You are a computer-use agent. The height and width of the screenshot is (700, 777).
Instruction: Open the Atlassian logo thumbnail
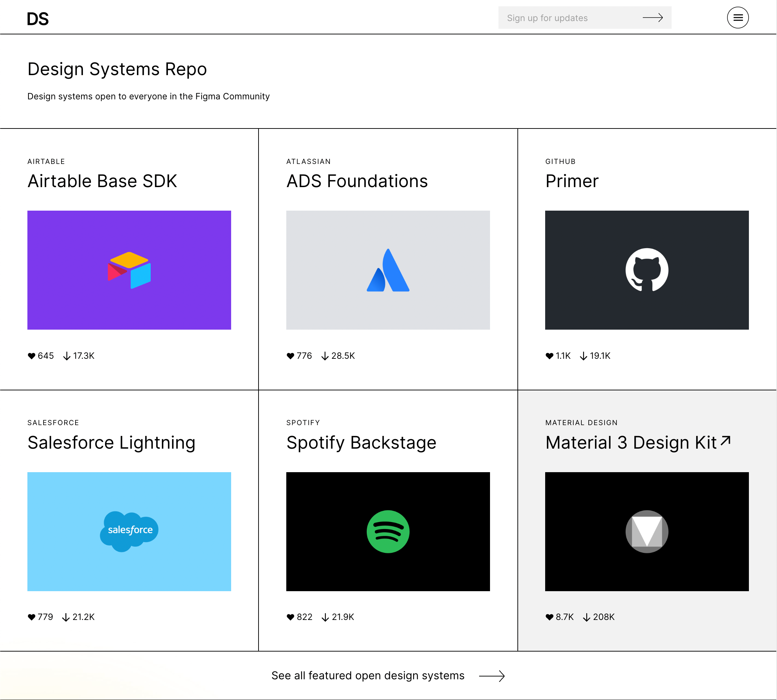[x=387, y=270]
